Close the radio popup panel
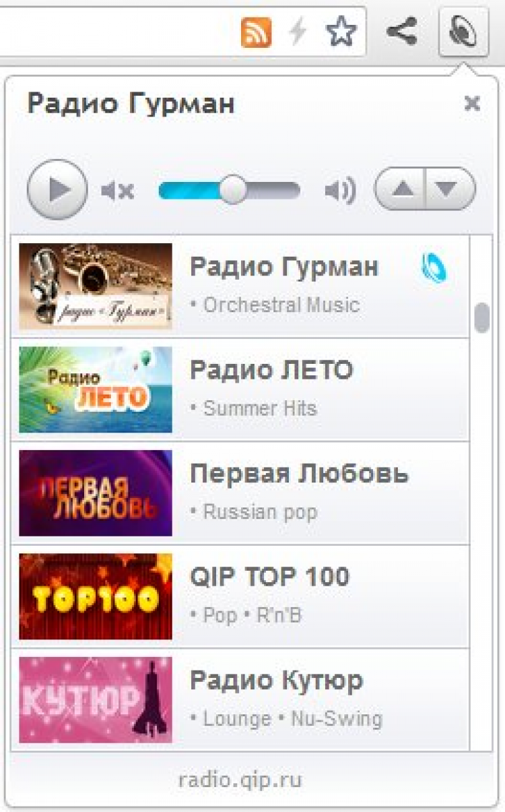 472,103
